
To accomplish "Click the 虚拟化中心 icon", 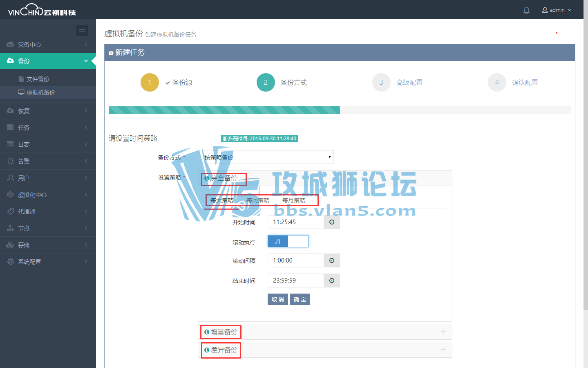I will coord(10,194).
